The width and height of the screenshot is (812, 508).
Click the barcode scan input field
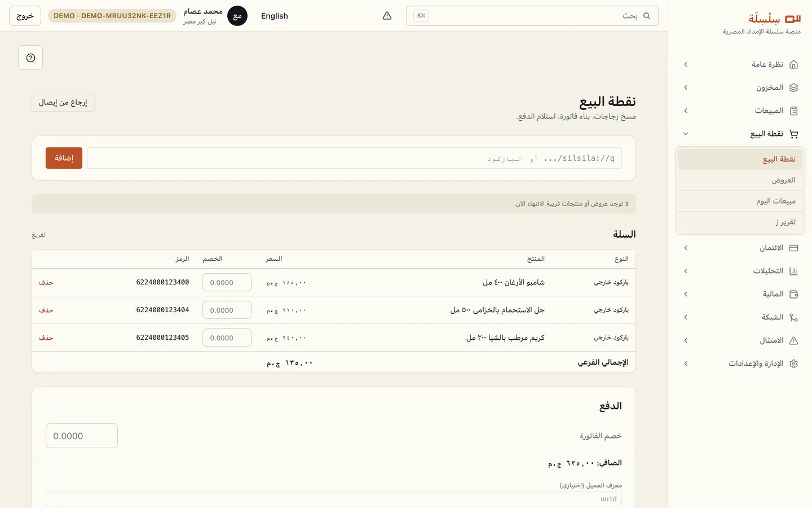click(x=354, y=158)
